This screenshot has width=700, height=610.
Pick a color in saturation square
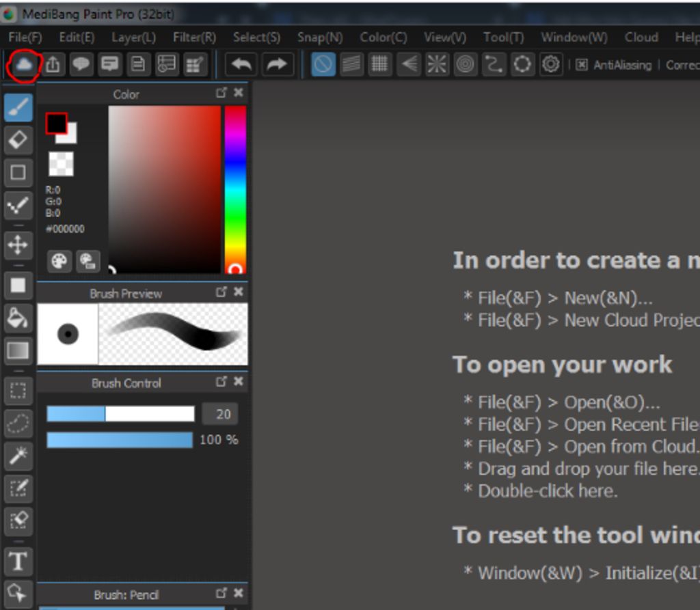tap(164, 189)
